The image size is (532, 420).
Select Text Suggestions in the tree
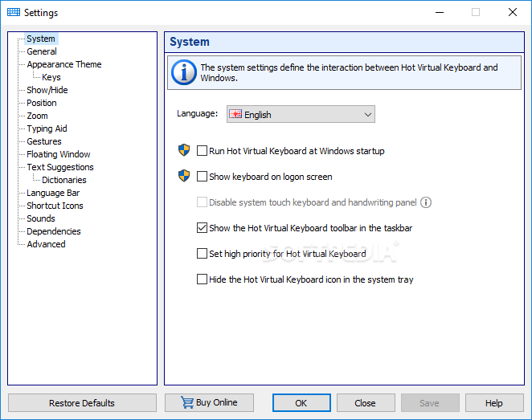(60, 167)
